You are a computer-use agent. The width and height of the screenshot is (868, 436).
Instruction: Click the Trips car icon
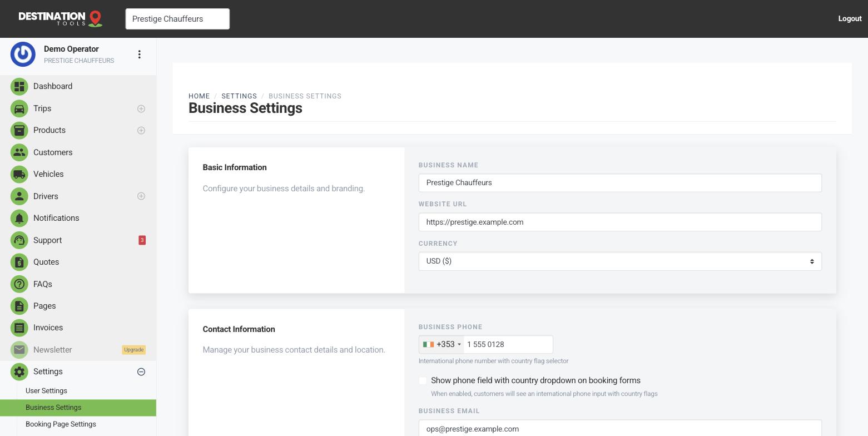[x=19, y=108]
